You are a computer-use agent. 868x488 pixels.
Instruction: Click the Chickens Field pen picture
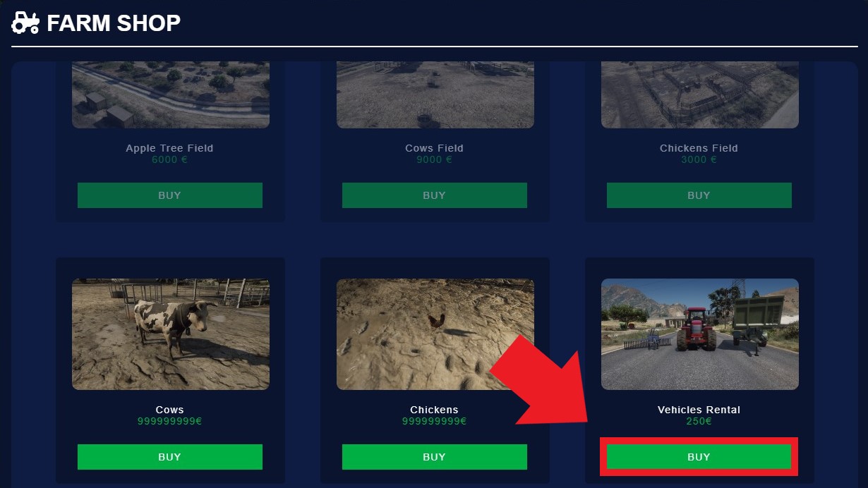pos(700,95)
